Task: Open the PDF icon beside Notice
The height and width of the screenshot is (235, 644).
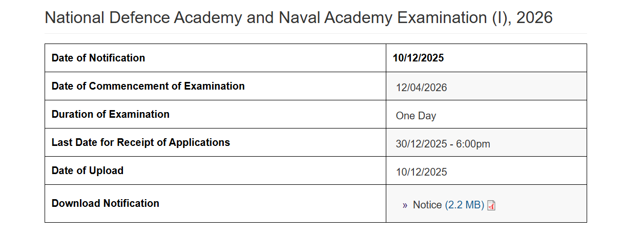Action: pos(491,205)
